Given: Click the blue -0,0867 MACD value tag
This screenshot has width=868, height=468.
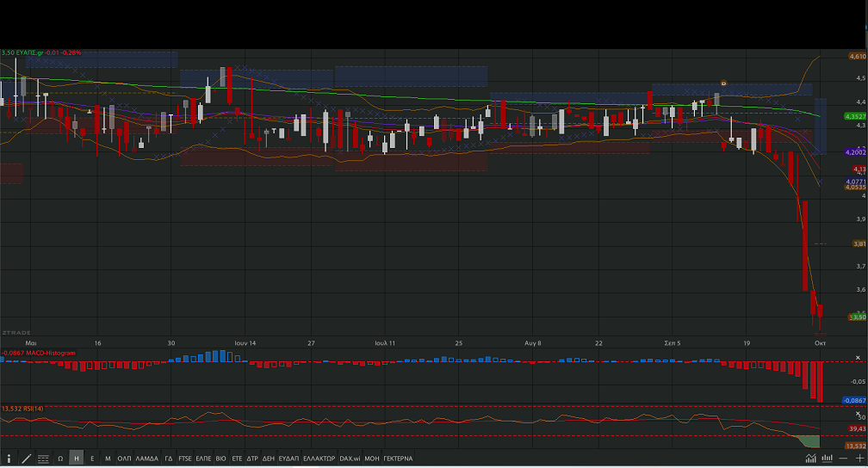Looking at the screenshot, I should click(855, 401).
